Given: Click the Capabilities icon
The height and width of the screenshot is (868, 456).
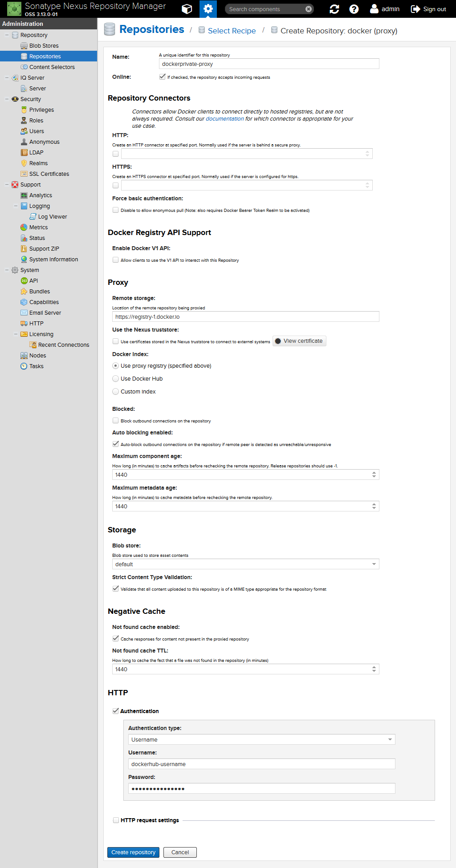Looking at the screenshot, I should click(x=24, y=302).
